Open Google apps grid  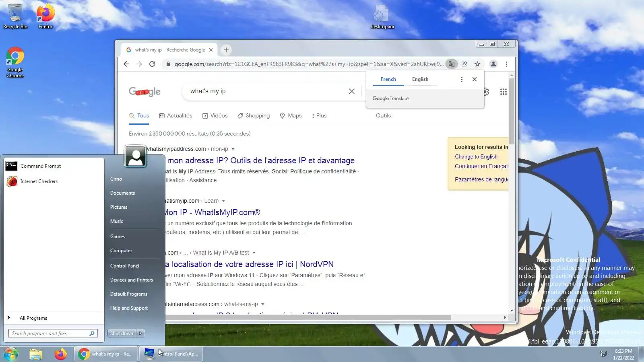(504, 92)
